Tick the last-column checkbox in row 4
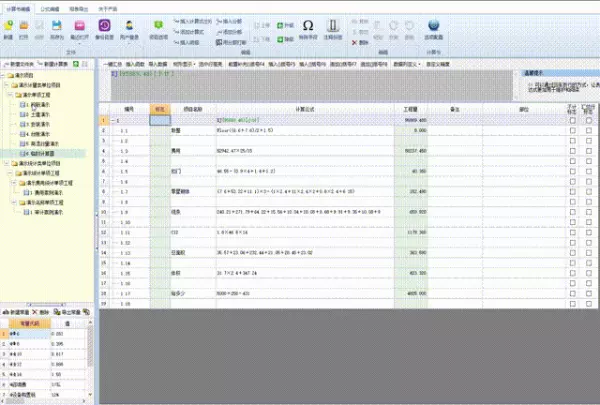The width and height of the screenshot is (600, 405). pos(589,151)
